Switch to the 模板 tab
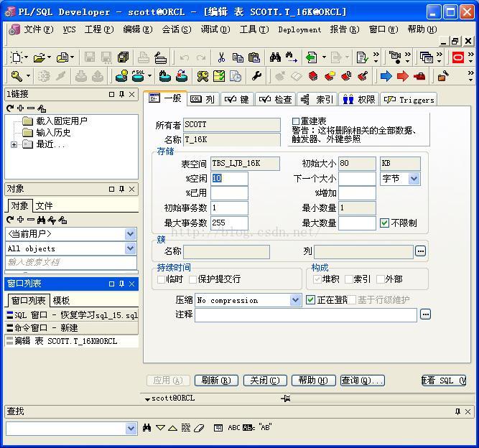479x448 pixels. [x=61, y=300]
